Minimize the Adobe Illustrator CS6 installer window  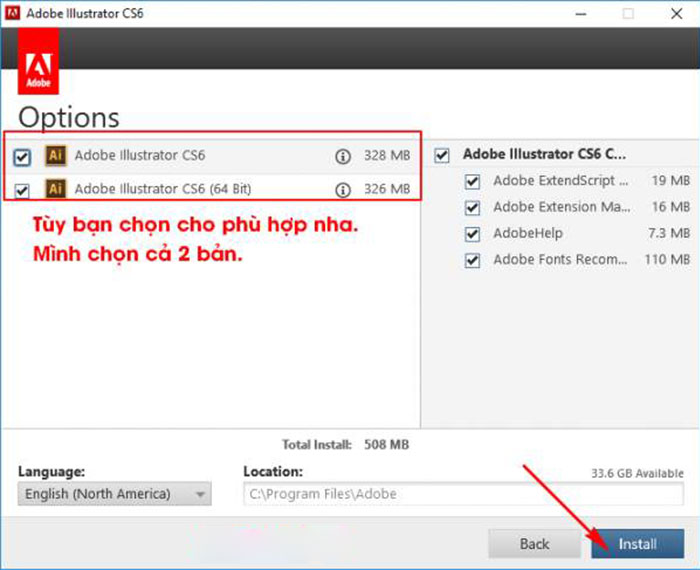coord(581,14)
